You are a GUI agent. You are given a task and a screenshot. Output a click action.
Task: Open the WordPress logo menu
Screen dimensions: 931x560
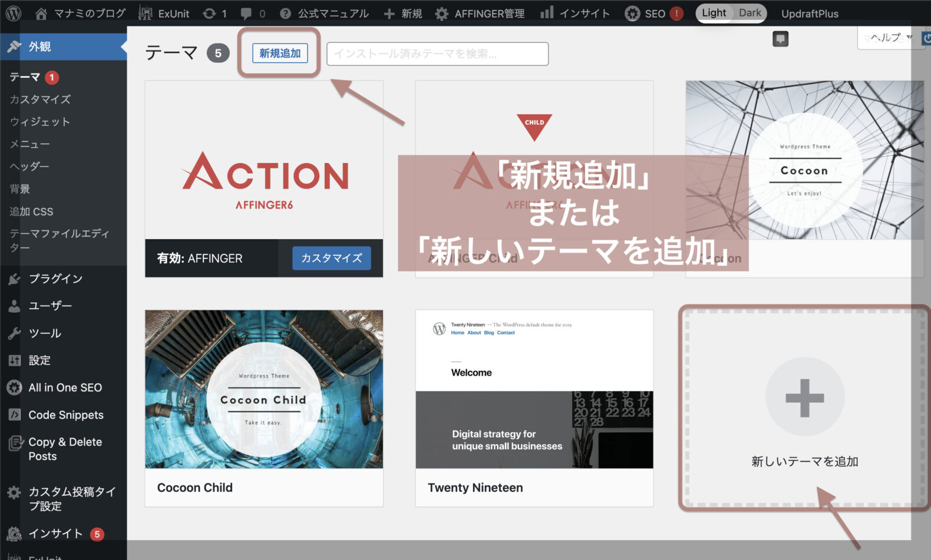click(14, 13)
